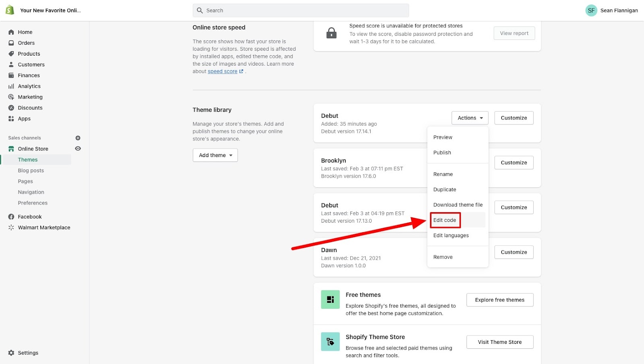This screenshot has height=364, width=644.
Task: Click Explore free themes button
Action: (500, 300)
